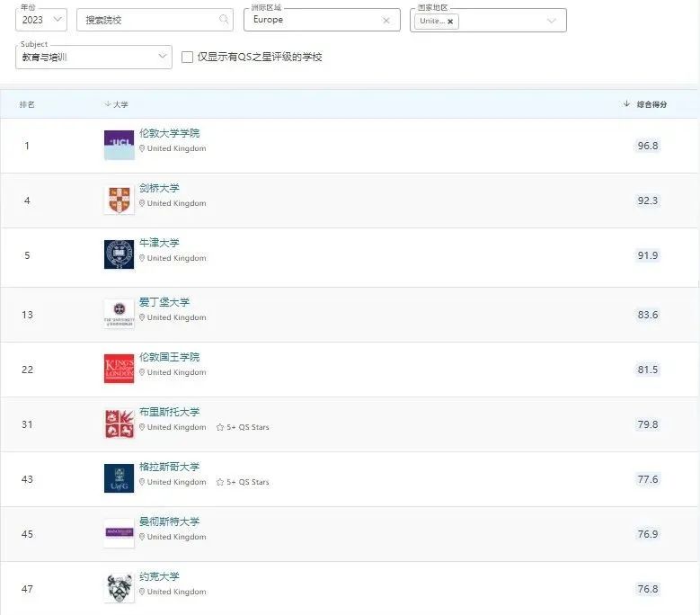Open the 牛津大学 link
The height and width of the screenshot is (615, 700).
click(x=159, y=243)
